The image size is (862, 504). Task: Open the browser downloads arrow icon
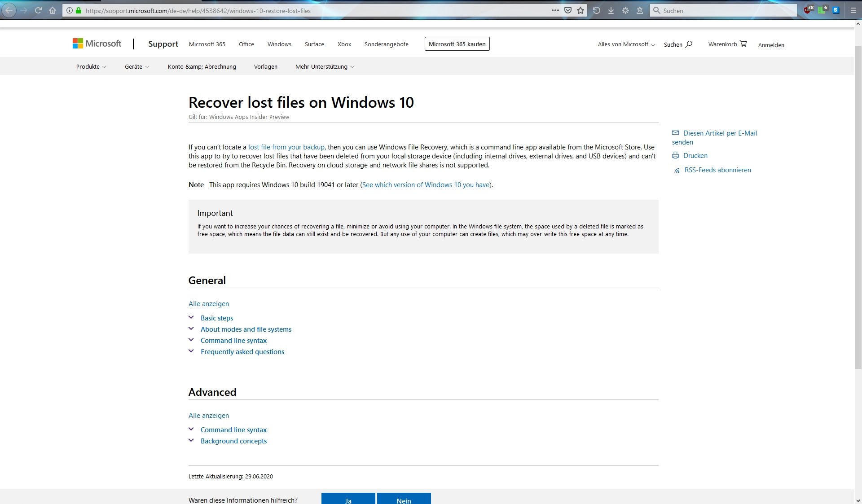611,10
